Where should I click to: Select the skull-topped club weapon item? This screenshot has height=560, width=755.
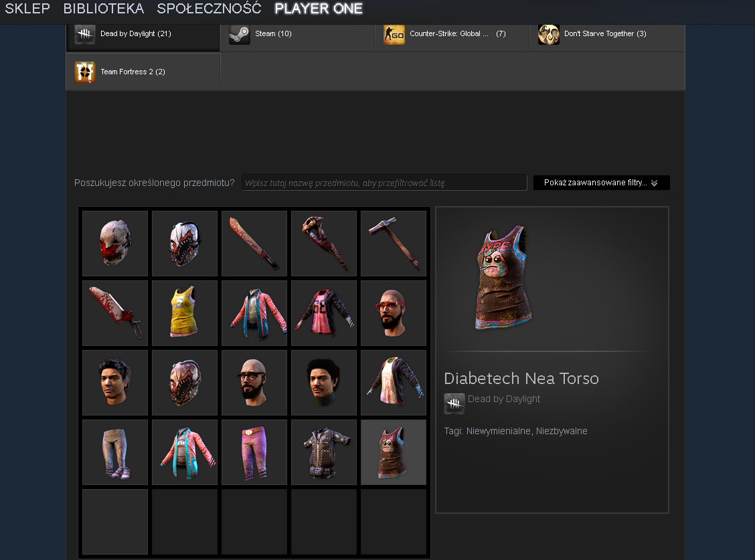(x=324, y=243)
